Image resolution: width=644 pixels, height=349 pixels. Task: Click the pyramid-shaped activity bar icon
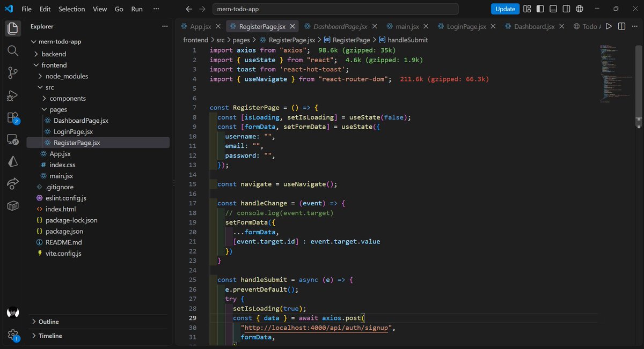pyautogui.click(x=13, y=162)
